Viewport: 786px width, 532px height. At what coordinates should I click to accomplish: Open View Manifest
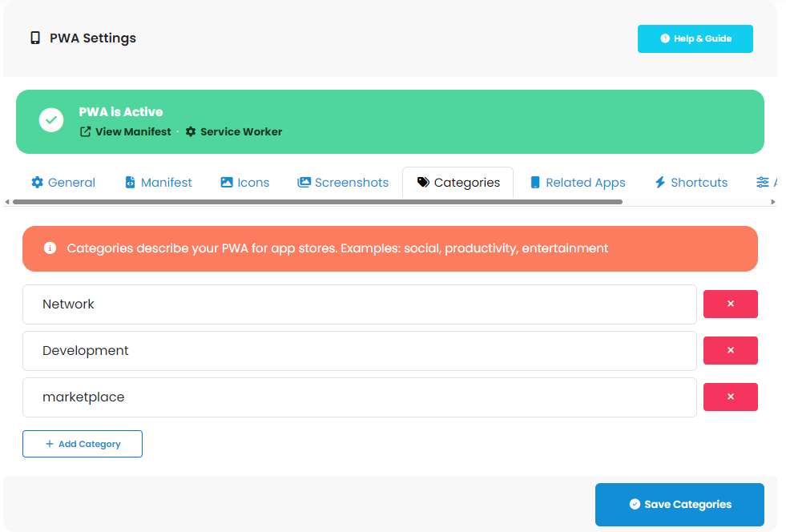(x=125, y=131)
